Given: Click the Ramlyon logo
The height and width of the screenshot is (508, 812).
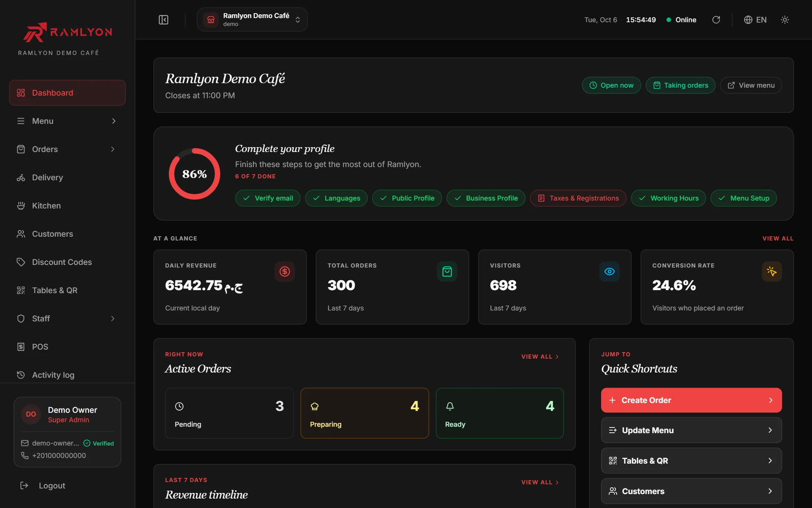Looking at the screenshot, I should (68, 32).
